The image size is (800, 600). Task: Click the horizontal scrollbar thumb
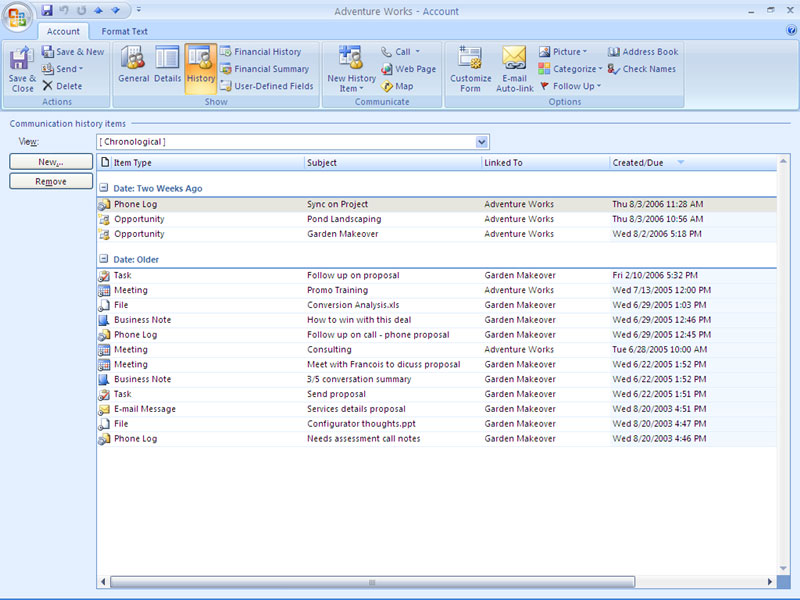click(x=372, y=582)
